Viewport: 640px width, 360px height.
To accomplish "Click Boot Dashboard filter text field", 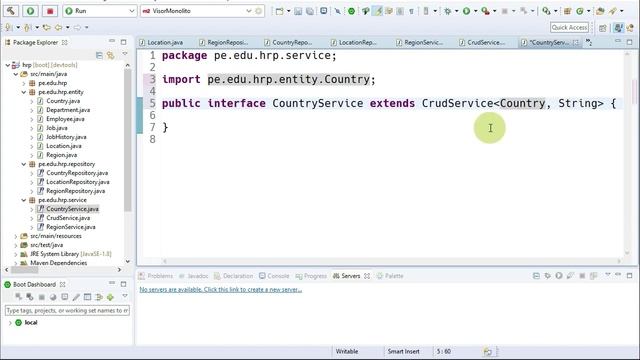I will click(x=67, y=311).
